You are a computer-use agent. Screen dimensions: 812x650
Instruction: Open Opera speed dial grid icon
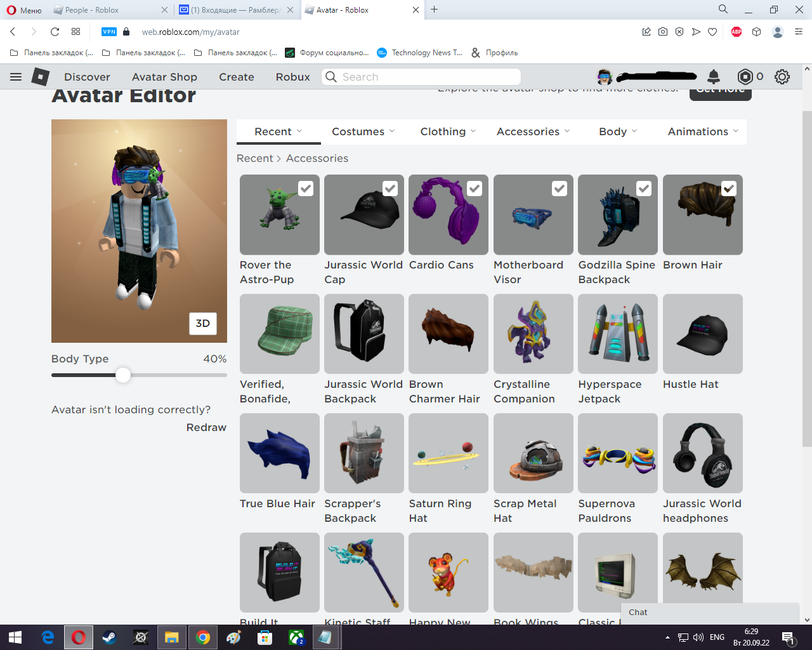tap(76, 32)
